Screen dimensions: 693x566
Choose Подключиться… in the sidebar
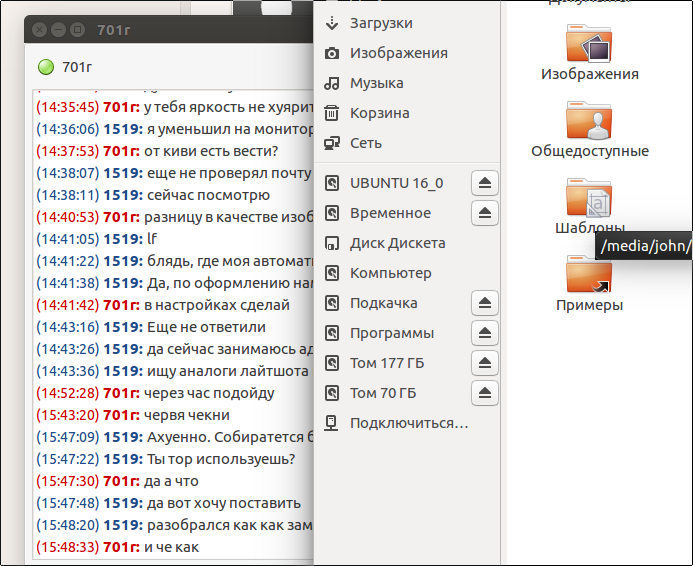(407, 423)
